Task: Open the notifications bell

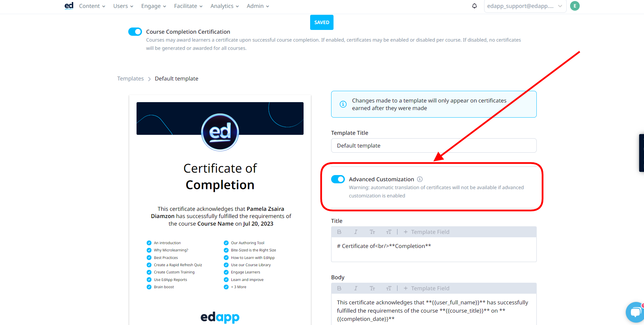Action: [474, 6]
